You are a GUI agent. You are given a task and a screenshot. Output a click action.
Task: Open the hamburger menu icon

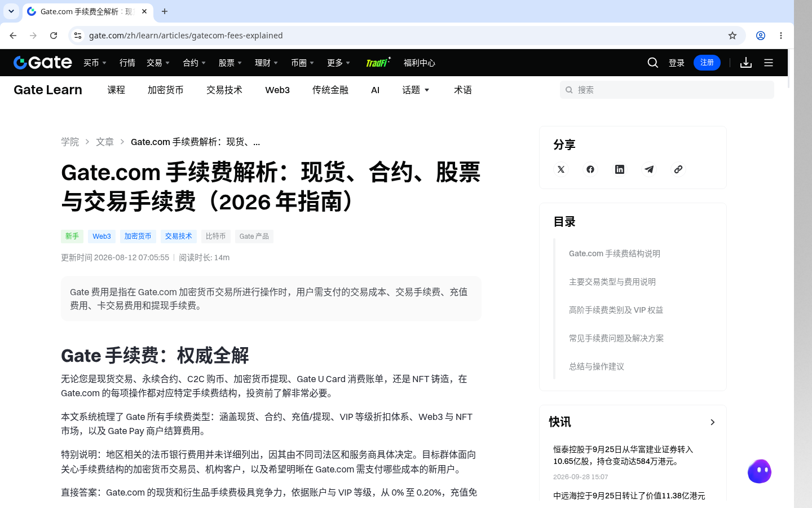point(769,63)
